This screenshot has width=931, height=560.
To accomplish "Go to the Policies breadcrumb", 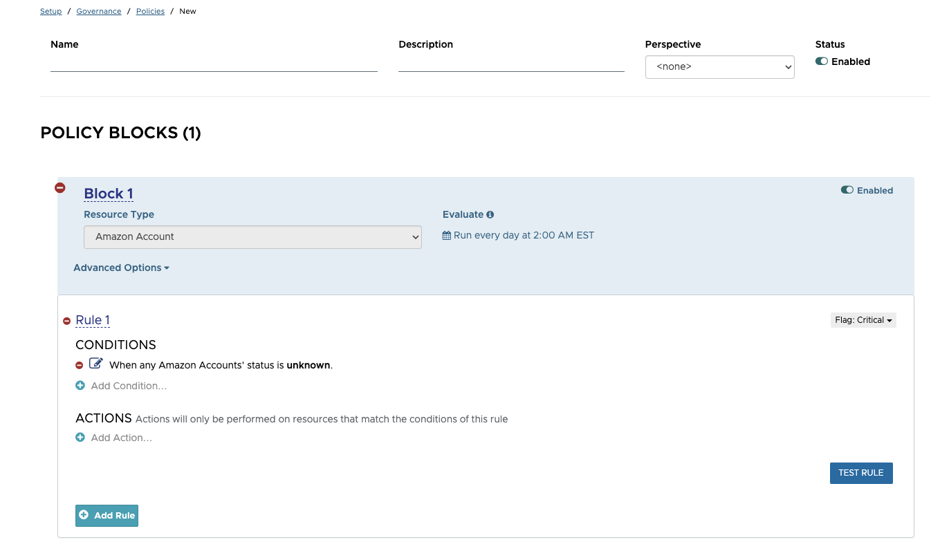I will 150,12.
